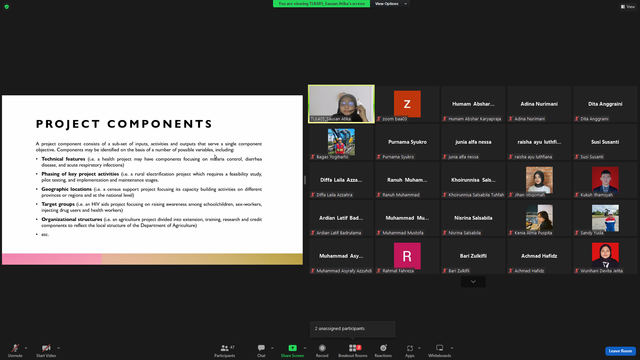
Task: Select Muhammad Asyrafy Azzuhdi's tile
Action: point(341,256)
